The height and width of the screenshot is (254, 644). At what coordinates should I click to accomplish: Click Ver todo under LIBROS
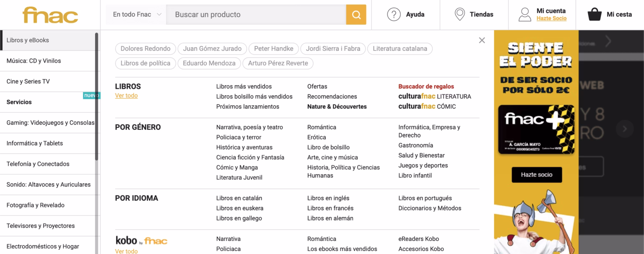126,96
